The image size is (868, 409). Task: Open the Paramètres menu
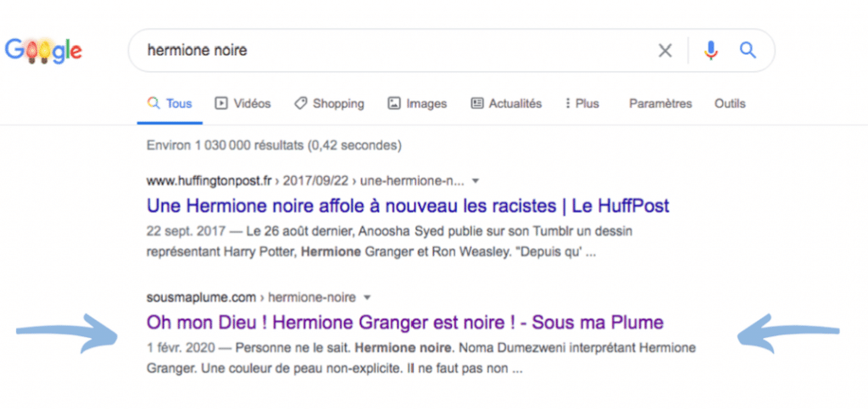pyautogui.click(x=660, y=103)
